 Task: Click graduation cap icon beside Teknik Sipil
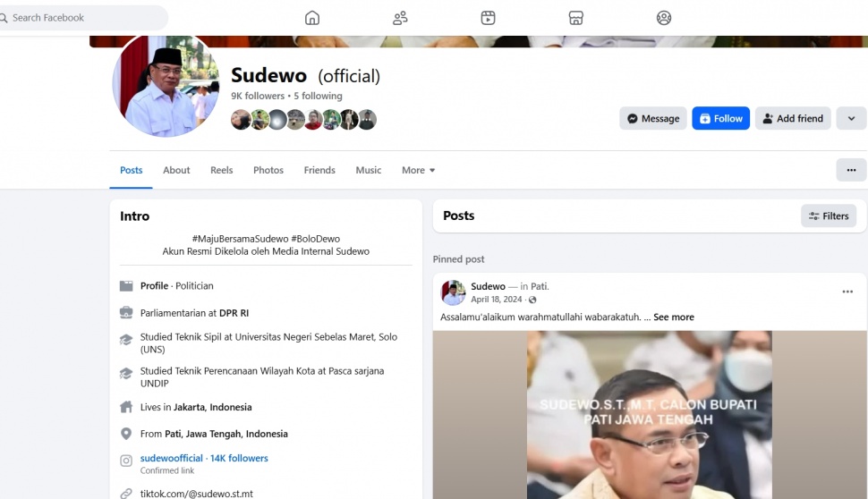coord(126,340)
